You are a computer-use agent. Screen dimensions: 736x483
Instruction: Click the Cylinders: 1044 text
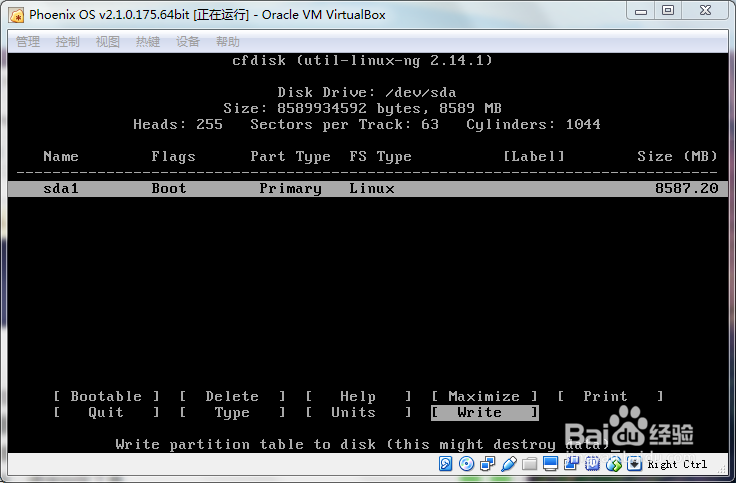(533, 124)
